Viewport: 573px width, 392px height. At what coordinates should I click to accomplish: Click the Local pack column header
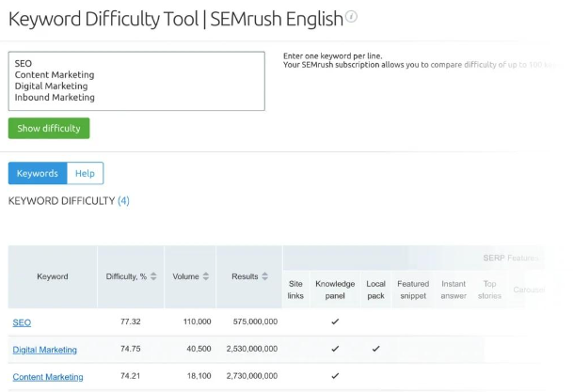375,290
